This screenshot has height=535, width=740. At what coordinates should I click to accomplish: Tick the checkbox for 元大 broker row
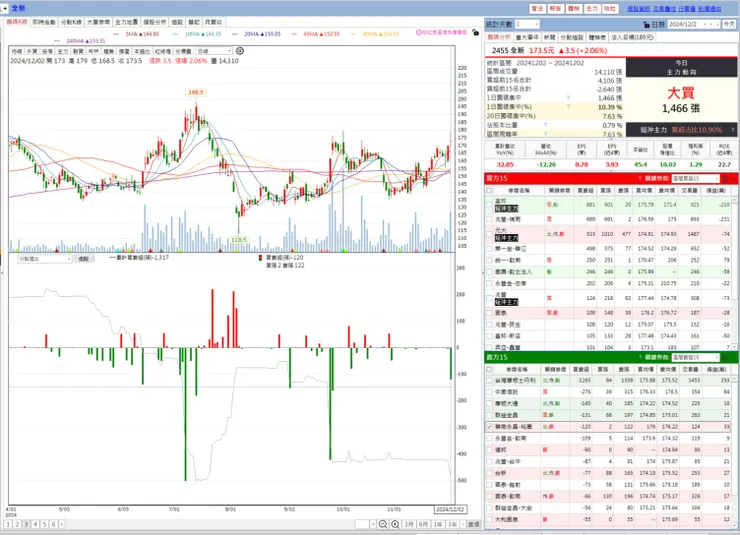[489, 234]
